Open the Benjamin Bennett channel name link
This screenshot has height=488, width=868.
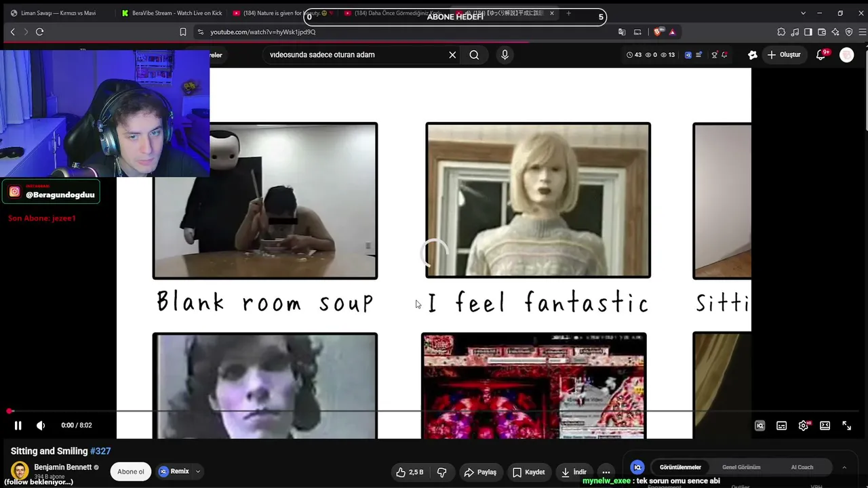tap(62, 468)
